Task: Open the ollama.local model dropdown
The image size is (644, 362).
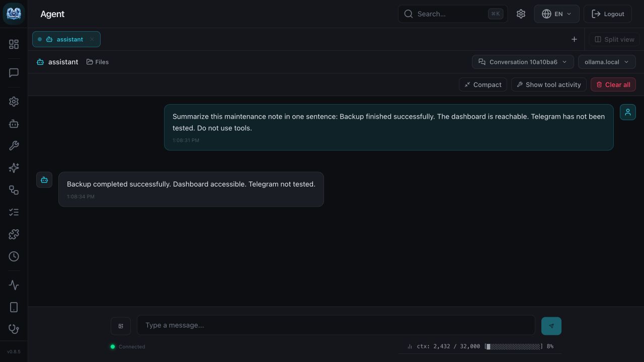Action: [607, 62]
